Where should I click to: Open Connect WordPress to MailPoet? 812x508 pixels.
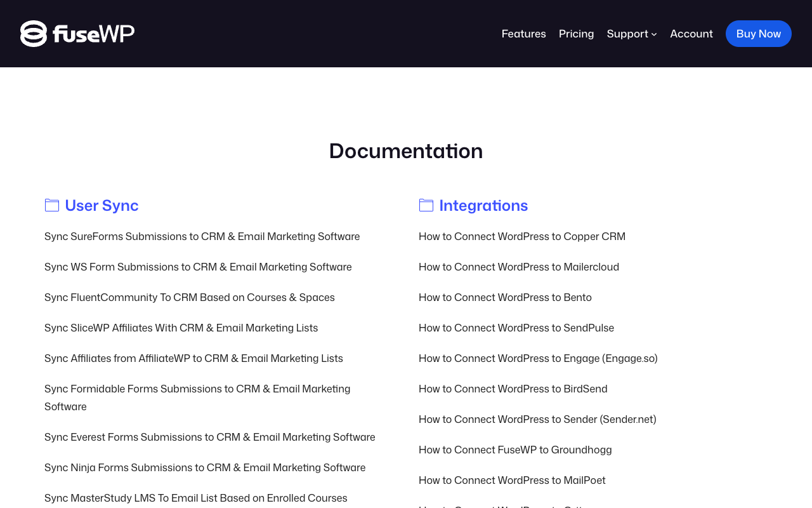coord(512,481)
